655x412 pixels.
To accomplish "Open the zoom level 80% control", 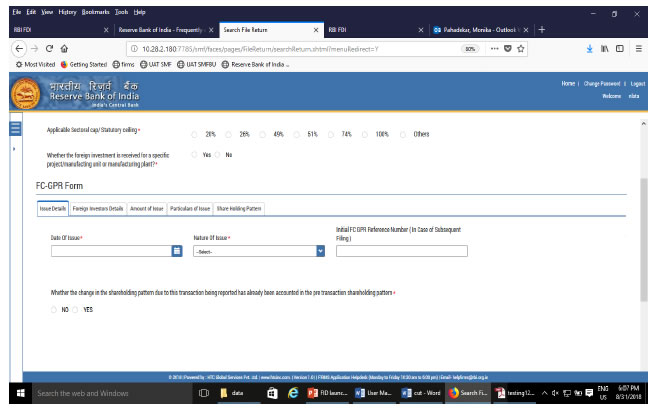I will (468, 48).
